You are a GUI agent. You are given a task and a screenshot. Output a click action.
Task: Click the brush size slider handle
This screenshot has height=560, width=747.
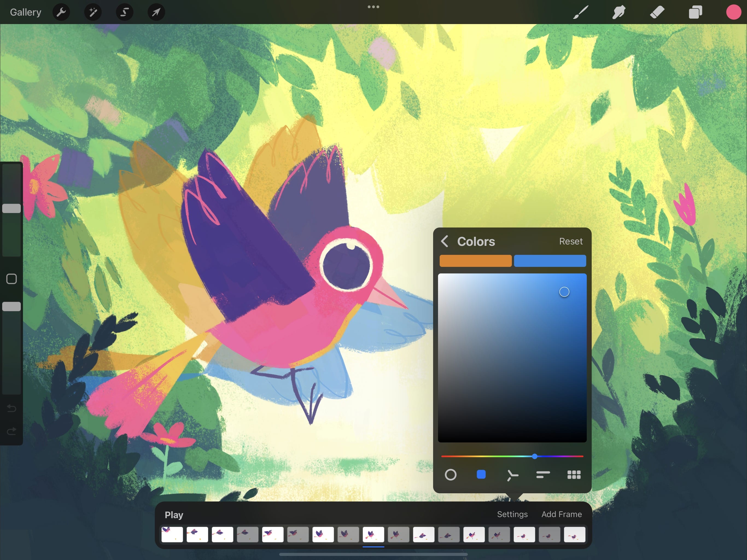pyautogui.click(x=11, y=208)
